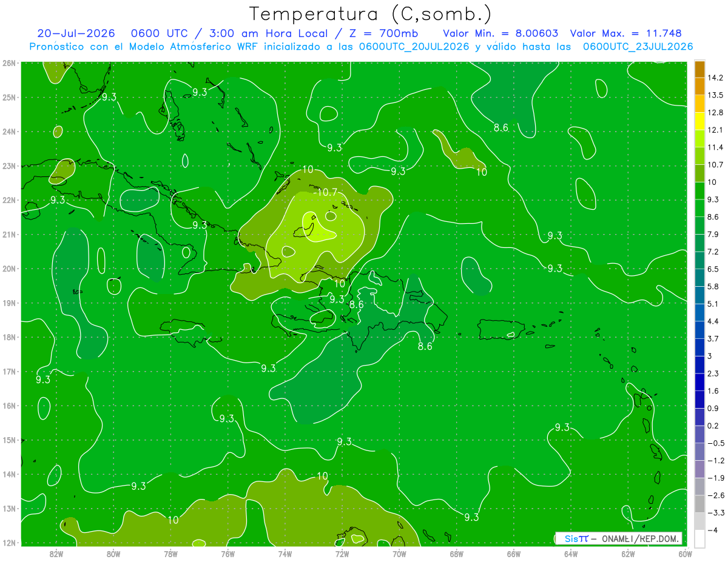Image resolution: width=728 pixels, height=562 pixels.
Task: Click the title 'Temperatura (C,somb.)'
Action: [x=371, y=14]
